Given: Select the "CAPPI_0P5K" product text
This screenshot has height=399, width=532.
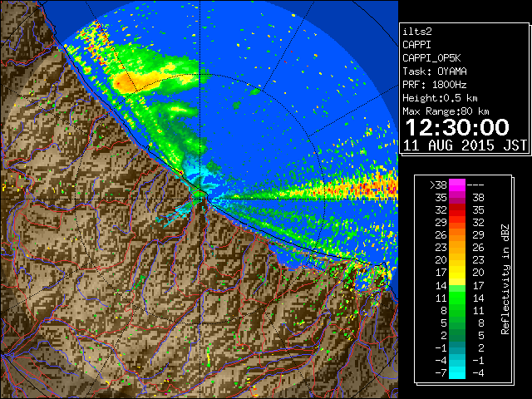Looking at the screenshot, I should point(431,58).
